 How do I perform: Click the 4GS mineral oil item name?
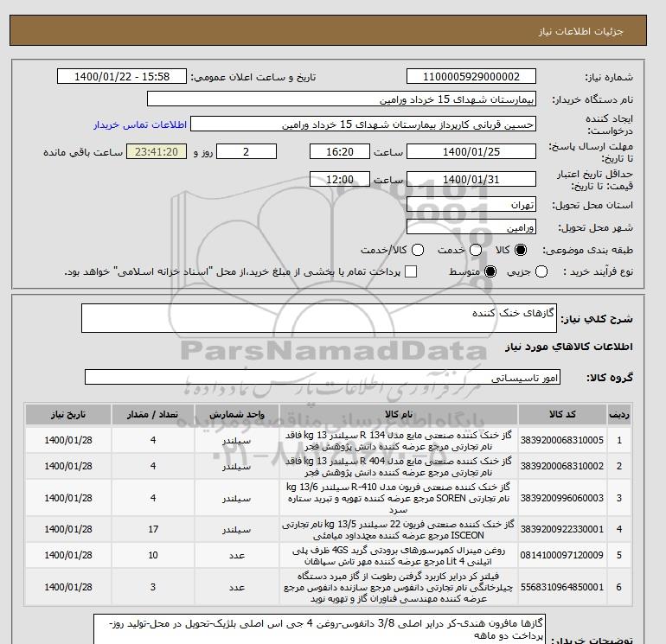399,555
